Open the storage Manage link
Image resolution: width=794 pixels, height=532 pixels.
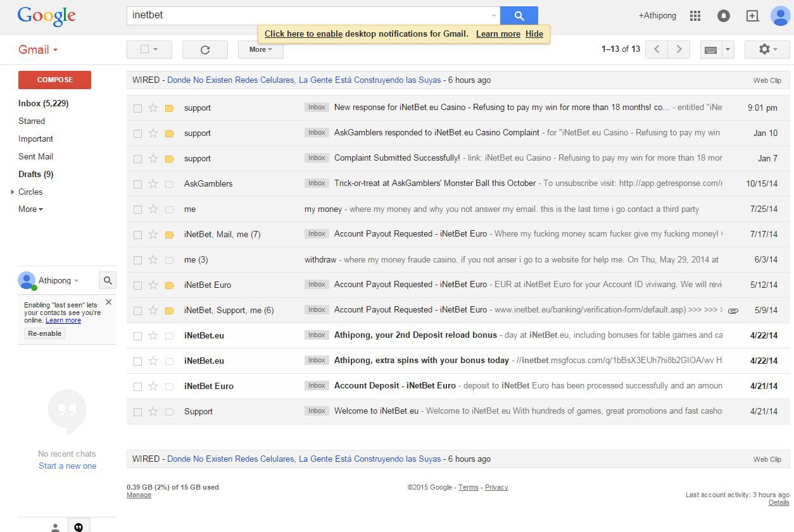[x=139, y=495]
